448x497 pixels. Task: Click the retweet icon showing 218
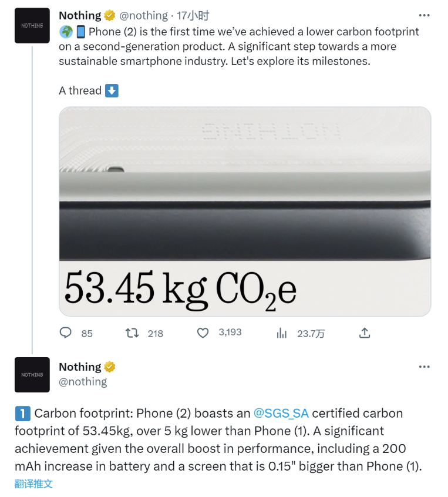(x=132, y=333)
